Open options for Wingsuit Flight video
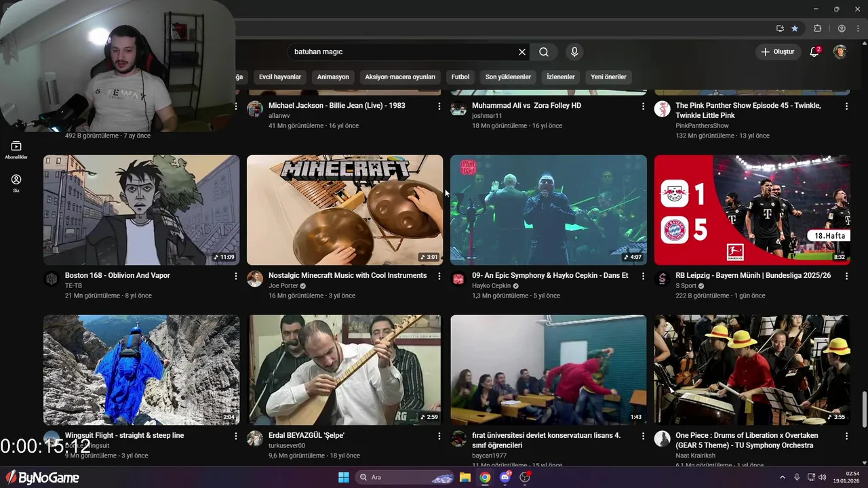 pyautogui.click(x=236, y=436)
